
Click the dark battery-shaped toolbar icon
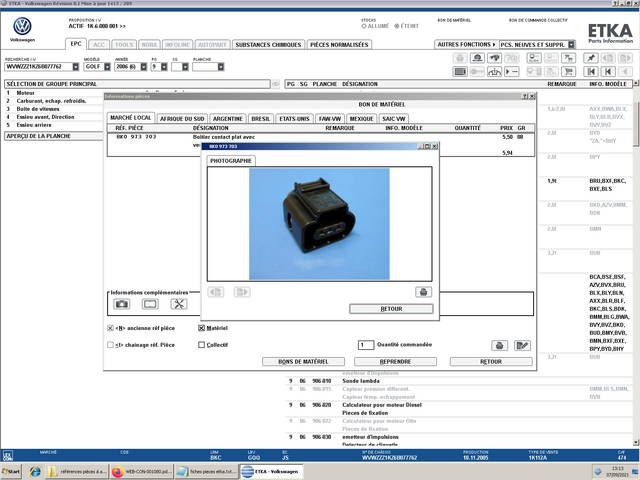pos(460,72)
